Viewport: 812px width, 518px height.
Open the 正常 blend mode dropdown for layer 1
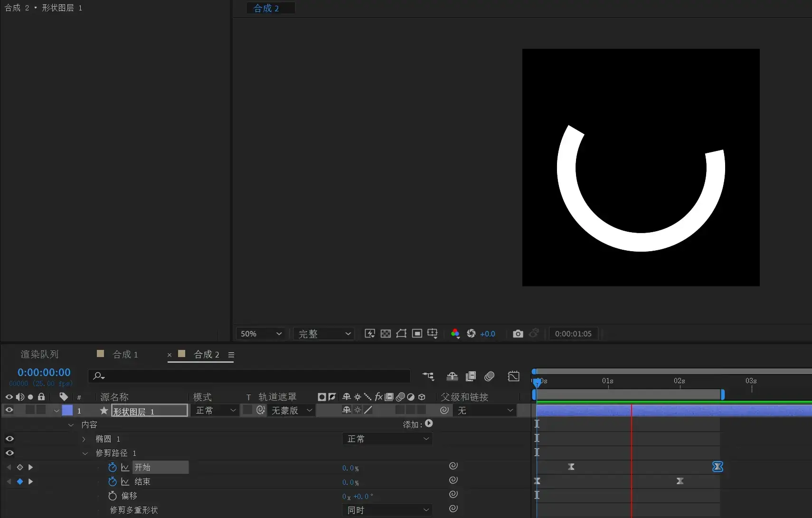(215, 410)
